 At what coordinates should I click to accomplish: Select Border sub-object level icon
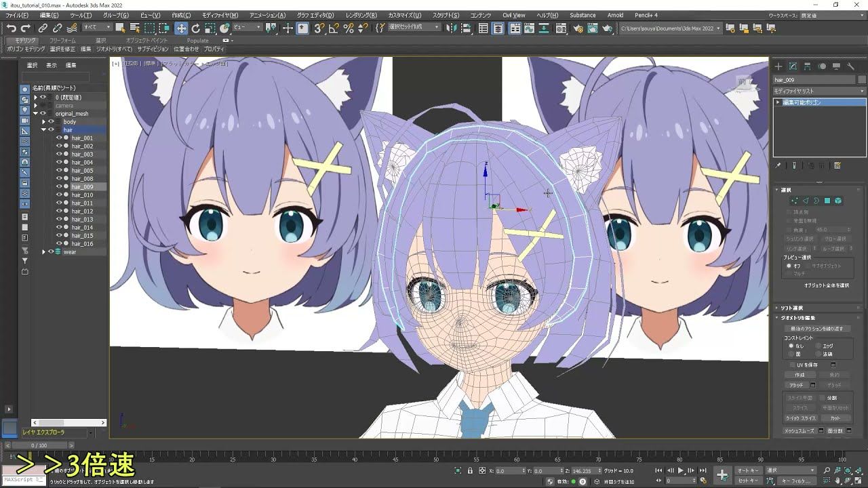point(816,201)
